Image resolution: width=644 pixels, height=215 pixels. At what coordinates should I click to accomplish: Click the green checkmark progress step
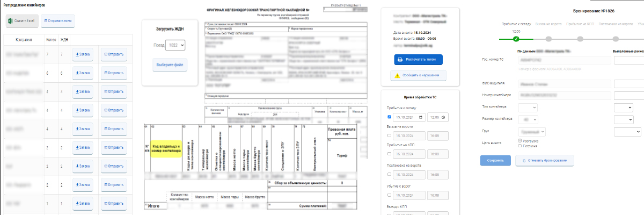point(516,39)
